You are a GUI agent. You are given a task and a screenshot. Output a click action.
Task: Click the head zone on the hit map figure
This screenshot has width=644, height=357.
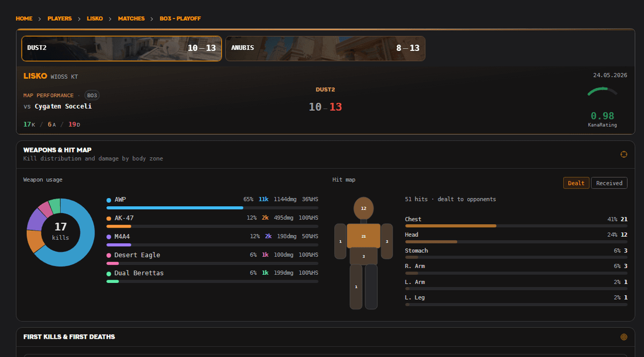coord(363,208)
